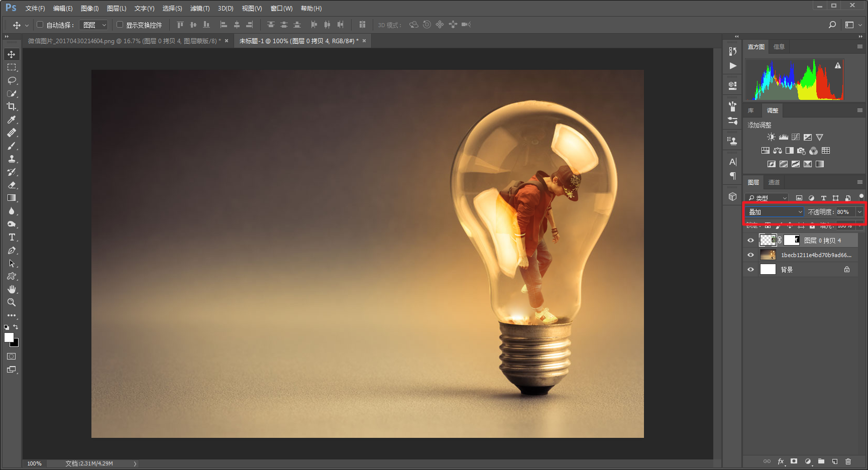Select the Blur tool
868x470 pixels.
[12, 211]
